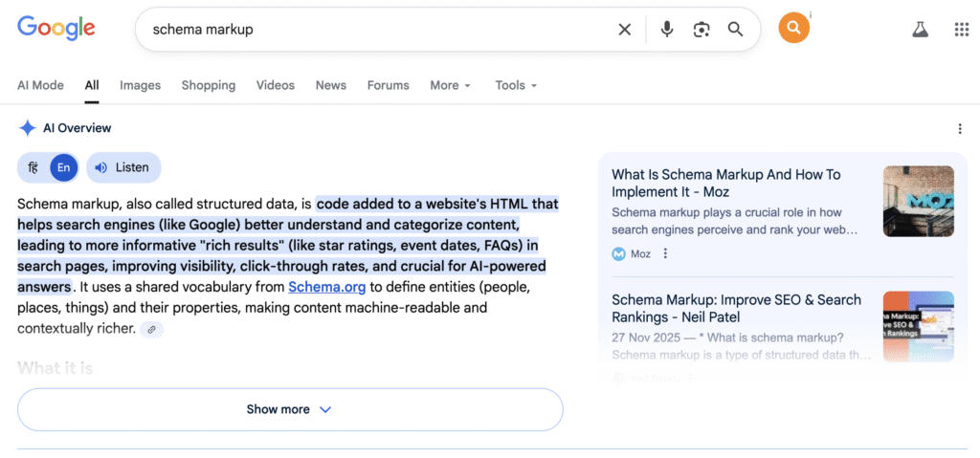Viewport: 980px width, 458px height.
Task: Click the Google logo
Action: [56, 28]
